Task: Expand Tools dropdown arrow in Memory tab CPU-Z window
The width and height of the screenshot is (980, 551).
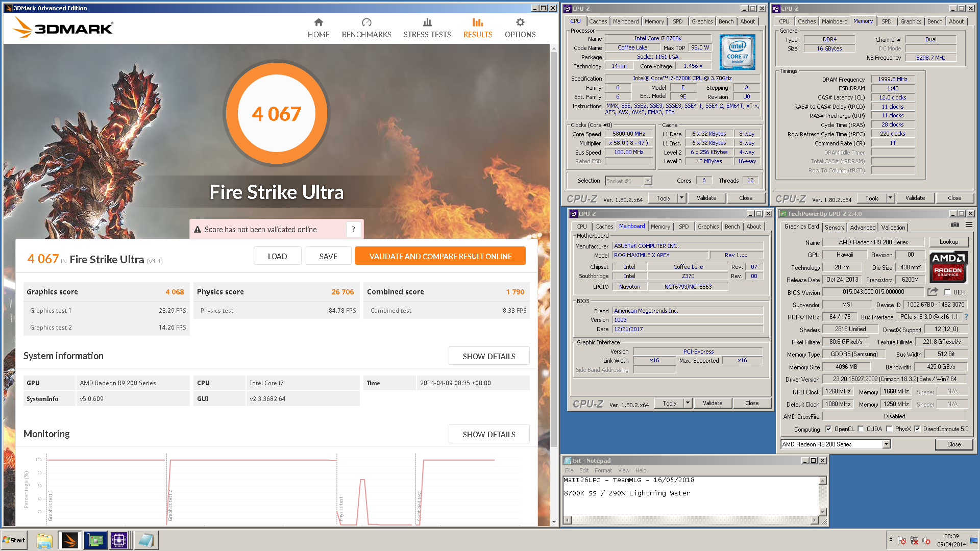Action: (x=890, y=198)
